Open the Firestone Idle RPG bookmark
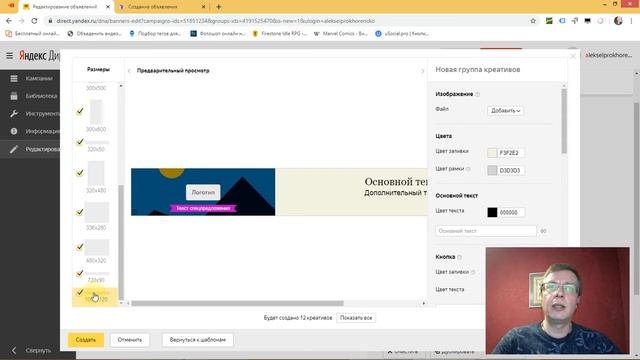Screen dimensions: 640x360 click(x=280, y=33)
